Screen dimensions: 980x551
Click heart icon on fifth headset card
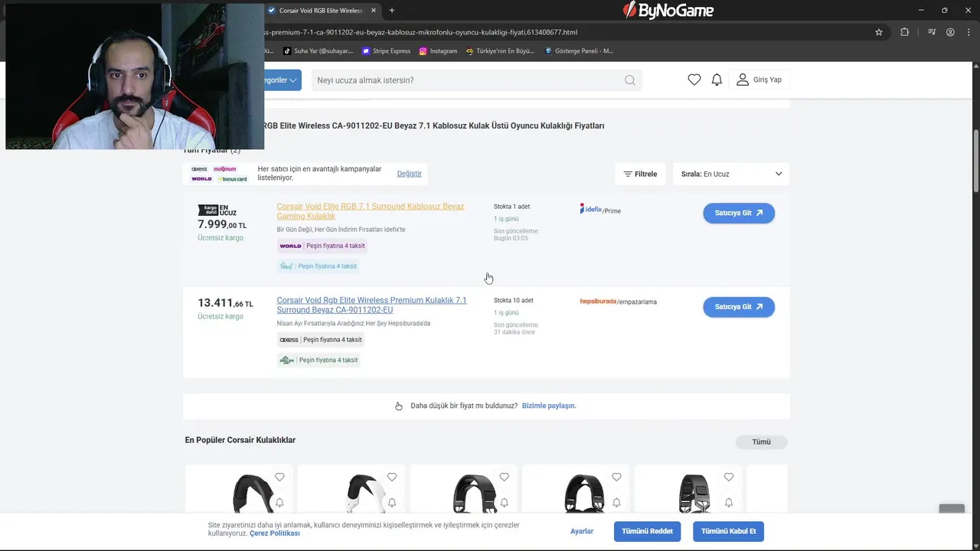pos(729,477)
